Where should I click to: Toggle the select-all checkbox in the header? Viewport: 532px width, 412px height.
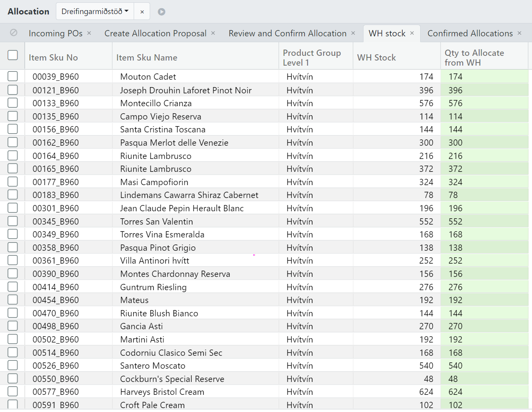click(x=13, y=55)
